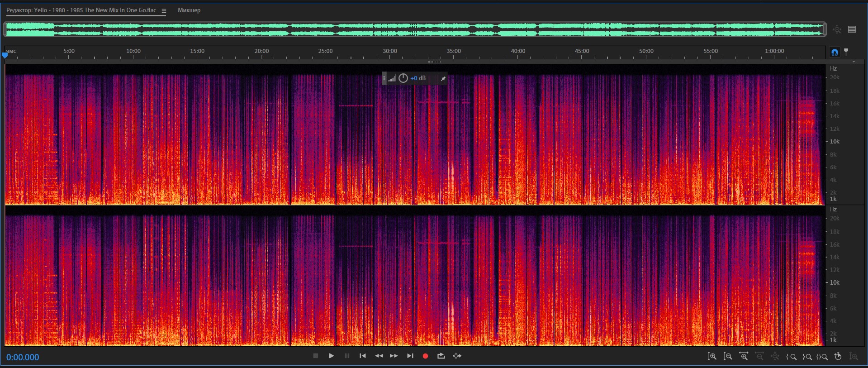Toggle Skip Selection in transport controls
Image resolution: width=868 pixels, height=368 pixels.
coord(457,356)
